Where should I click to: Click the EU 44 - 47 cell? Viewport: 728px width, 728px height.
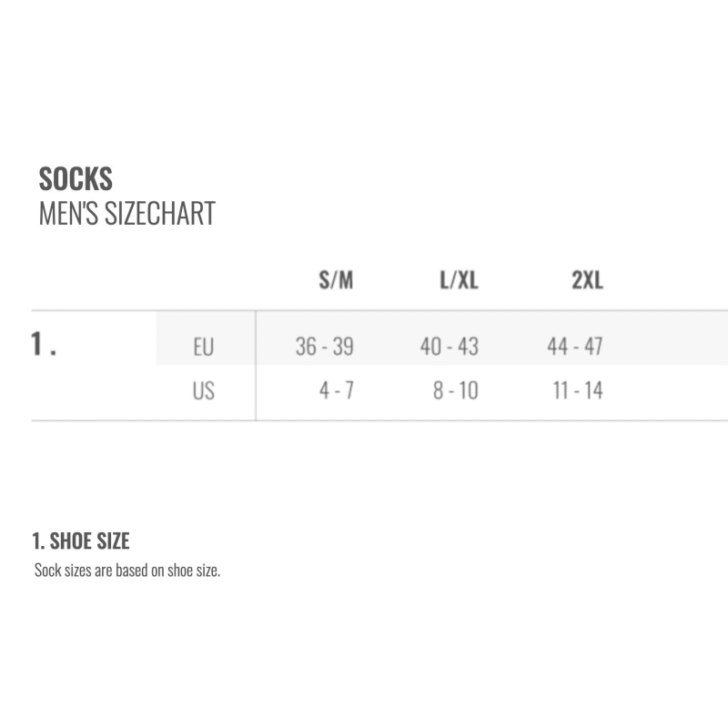575,347
